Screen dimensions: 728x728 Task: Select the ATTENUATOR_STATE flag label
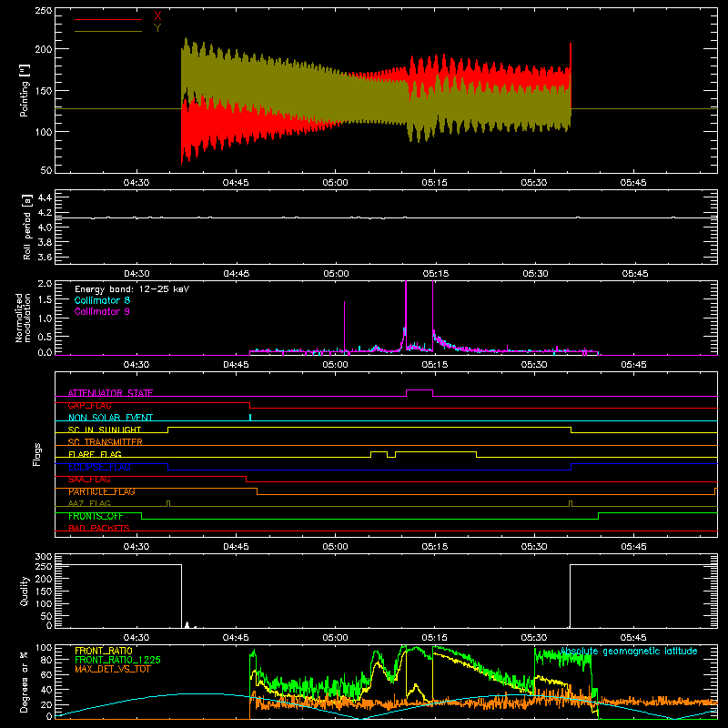[110, 393]
